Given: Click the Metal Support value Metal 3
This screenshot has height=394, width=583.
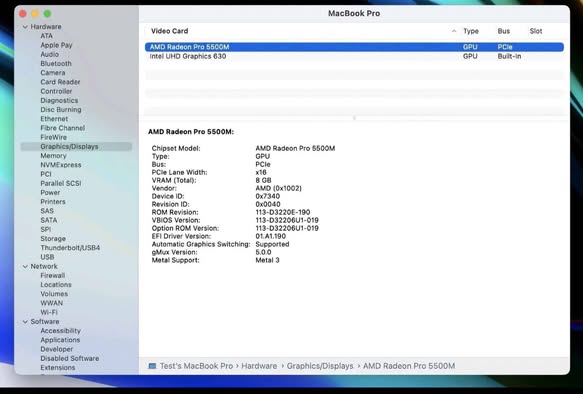Looking at the screenshot, I should (x=267, y=260).
